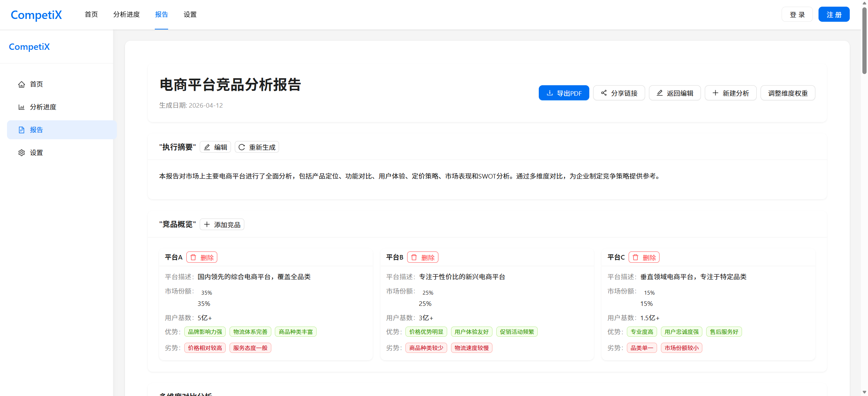This screenshot has width=868, height=396.
Task: Click the Export PDF download icon
Action: coord(550,93)
